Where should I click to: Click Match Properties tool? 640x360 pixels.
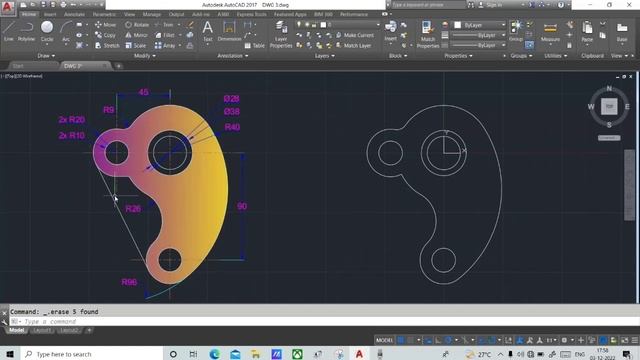tap(427, 35)
